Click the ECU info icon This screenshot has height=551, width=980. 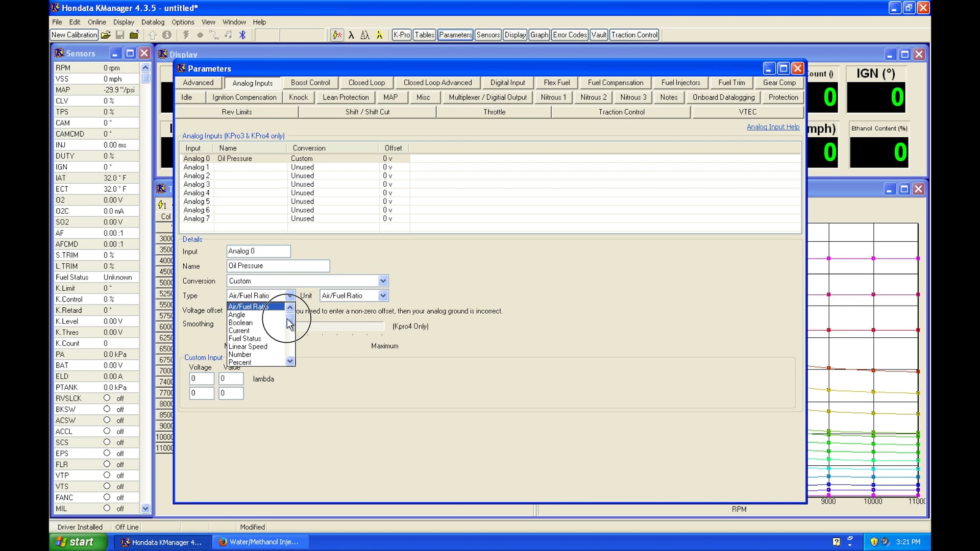(x=167, y=35)
